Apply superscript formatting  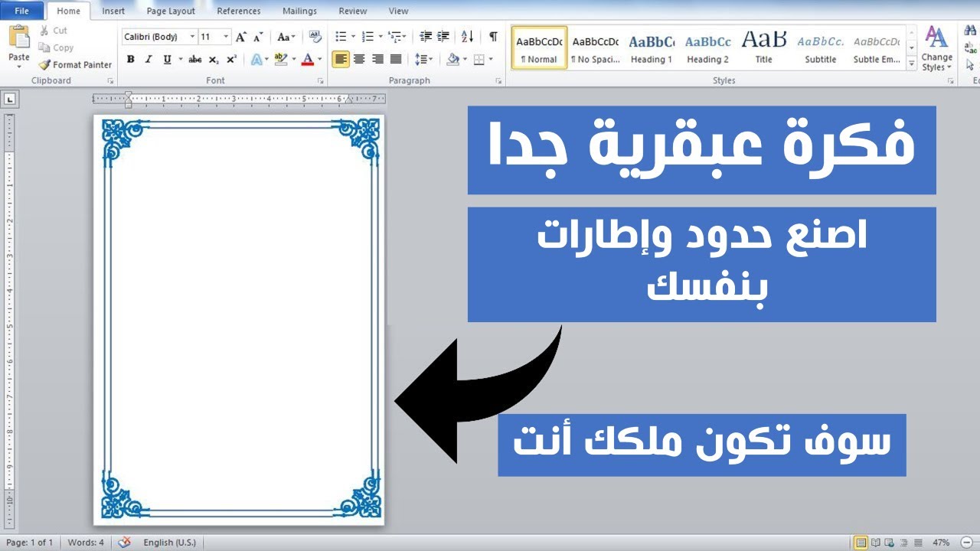(231, 59)
